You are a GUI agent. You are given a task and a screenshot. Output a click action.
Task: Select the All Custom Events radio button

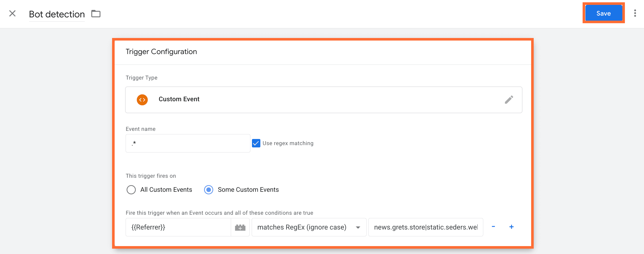tap(131, 190)
